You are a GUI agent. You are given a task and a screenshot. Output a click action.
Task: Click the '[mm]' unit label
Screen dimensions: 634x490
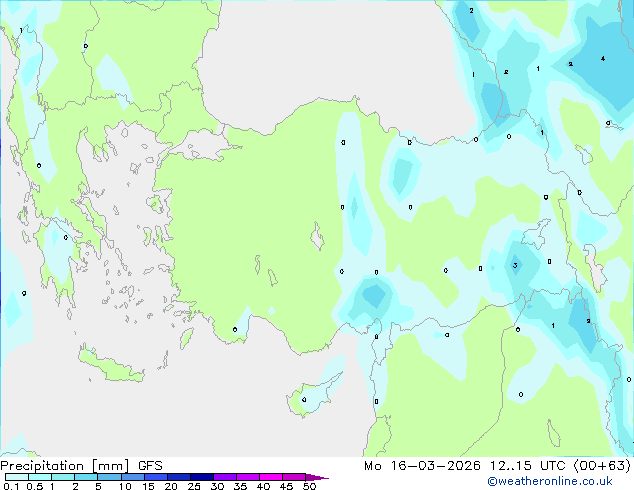click(x=111, y=466)
